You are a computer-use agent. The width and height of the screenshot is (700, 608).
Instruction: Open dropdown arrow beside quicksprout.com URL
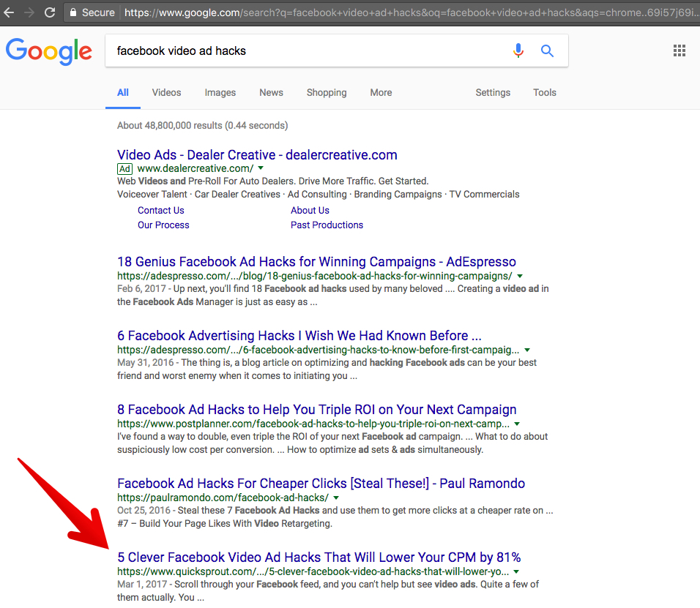coord(516,571)
